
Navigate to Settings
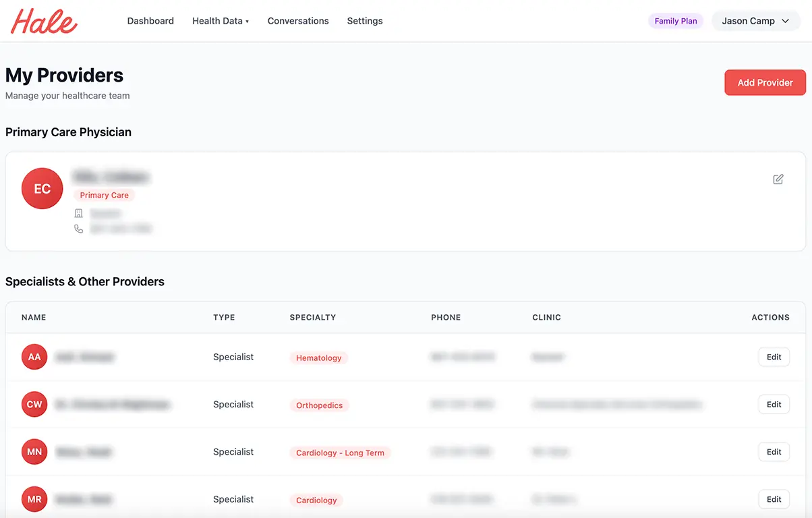point(365,21)
